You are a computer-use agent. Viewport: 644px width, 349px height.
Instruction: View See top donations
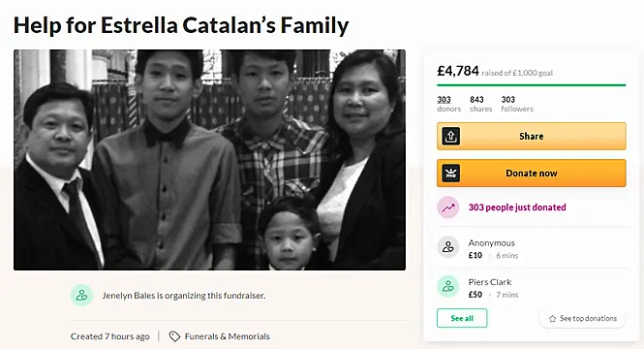tap(583, 319)
